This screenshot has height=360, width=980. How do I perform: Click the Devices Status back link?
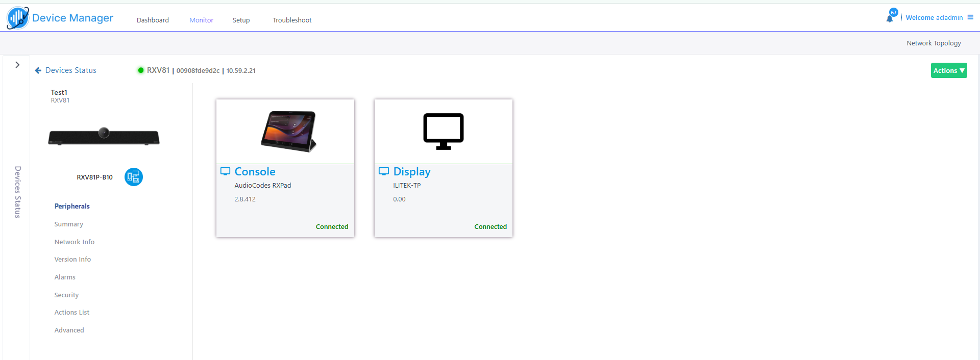[x=71, y=70]
